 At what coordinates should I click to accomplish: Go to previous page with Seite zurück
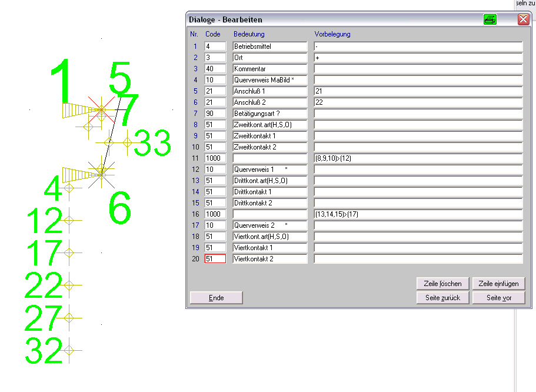click(x=442, y=298)
